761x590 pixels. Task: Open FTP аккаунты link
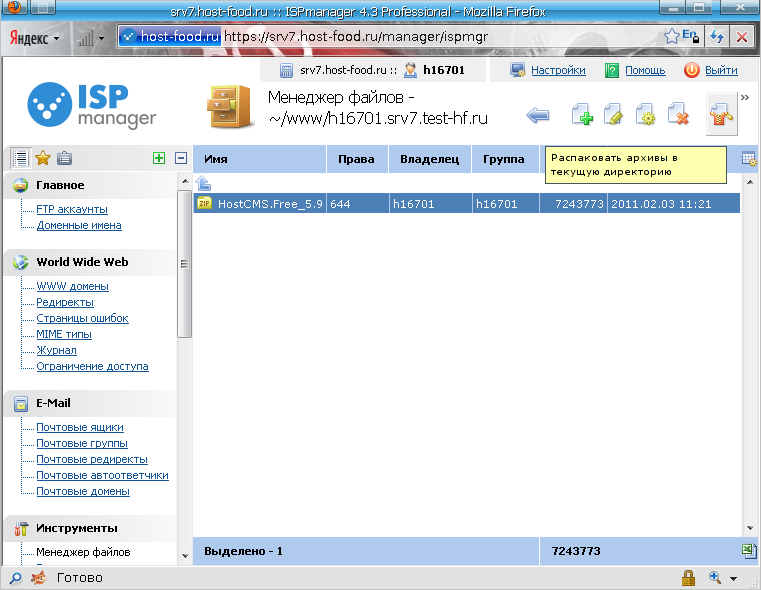pyautogui.click(x=72, y=210)
